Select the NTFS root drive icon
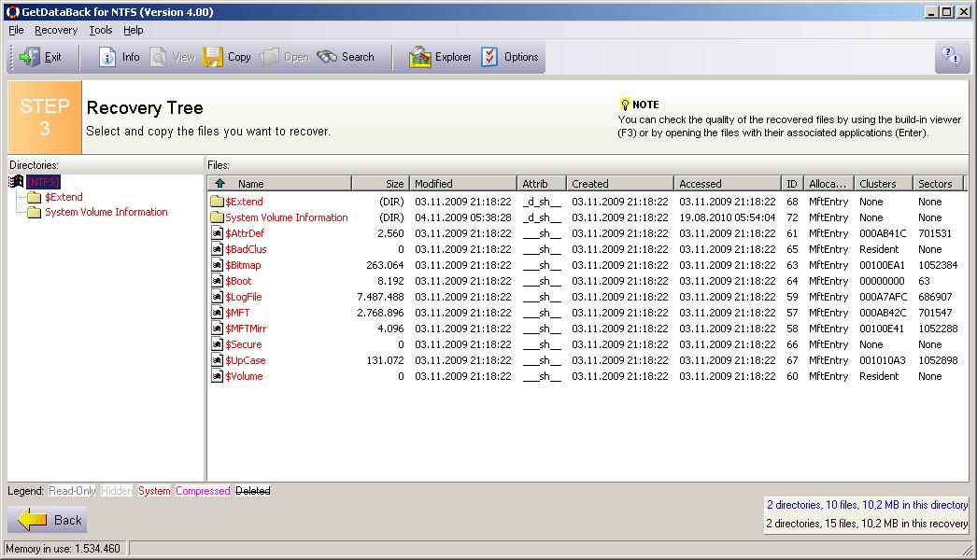Viewport: 977px width, 560px height. [16, 181]
